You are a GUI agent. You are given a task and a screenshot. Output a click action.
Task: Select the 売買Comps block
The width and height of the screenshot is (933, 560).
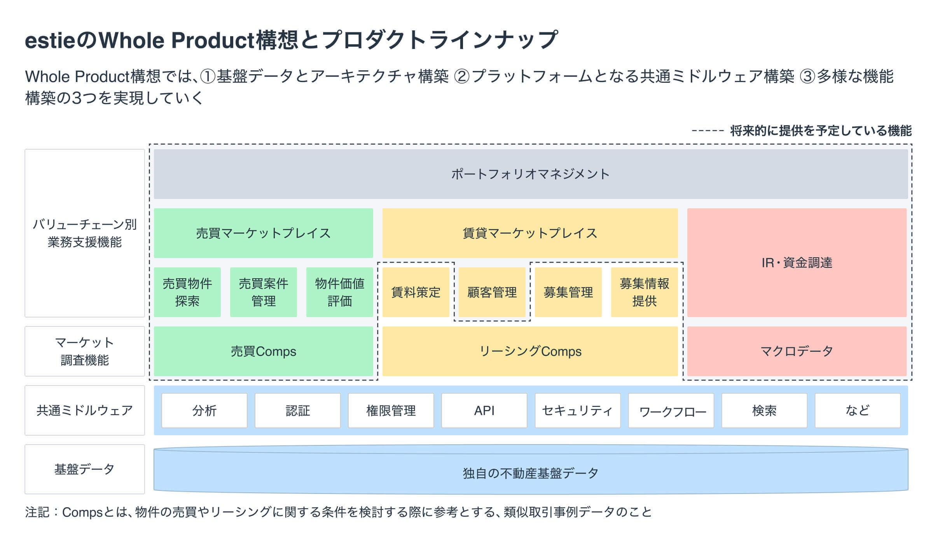click(x=263, y=351)
